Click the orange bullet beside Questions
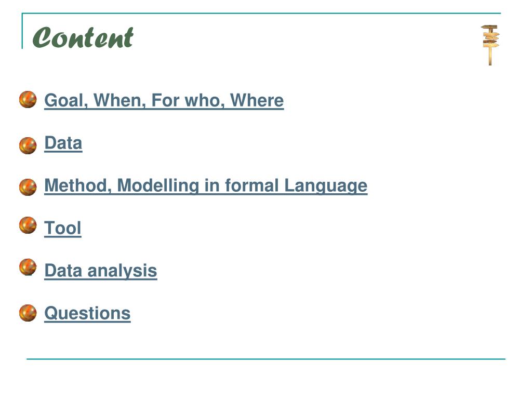Image resolution: width=532 pixels, height=399 pixels. point(28,313)
